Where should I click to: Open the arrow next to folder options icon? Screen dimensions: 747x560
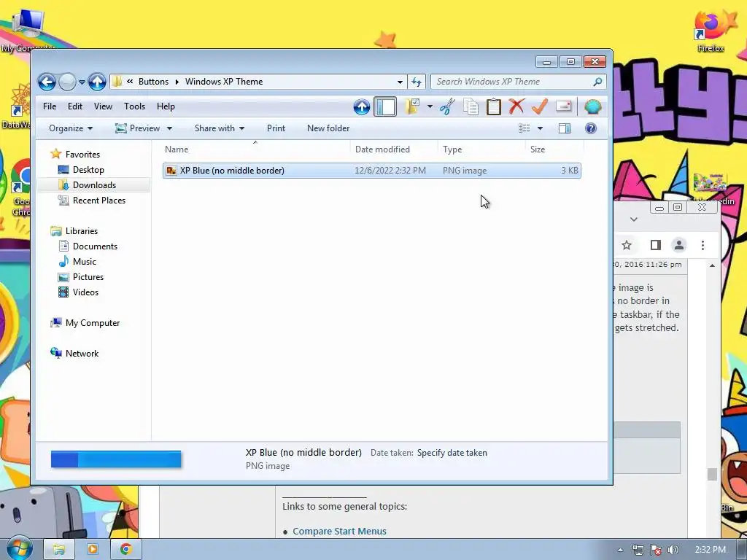[x=430, y=106]
